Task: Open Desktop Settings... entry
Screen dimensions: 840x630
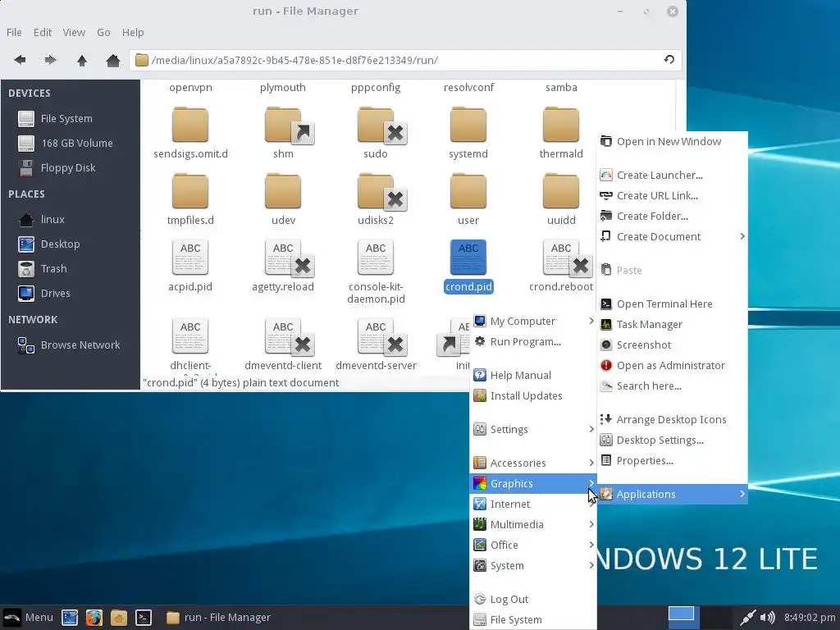Action: tap(673, 440)
